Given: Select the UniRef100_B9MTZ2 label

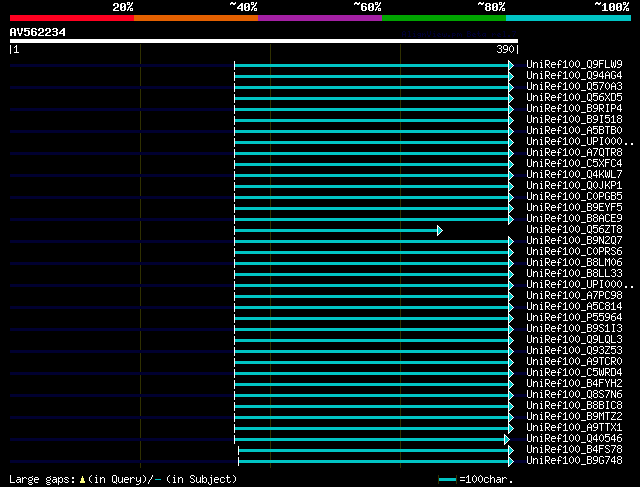Looking at the screenshot, I should pyautogui.click(x=574, y=417).
